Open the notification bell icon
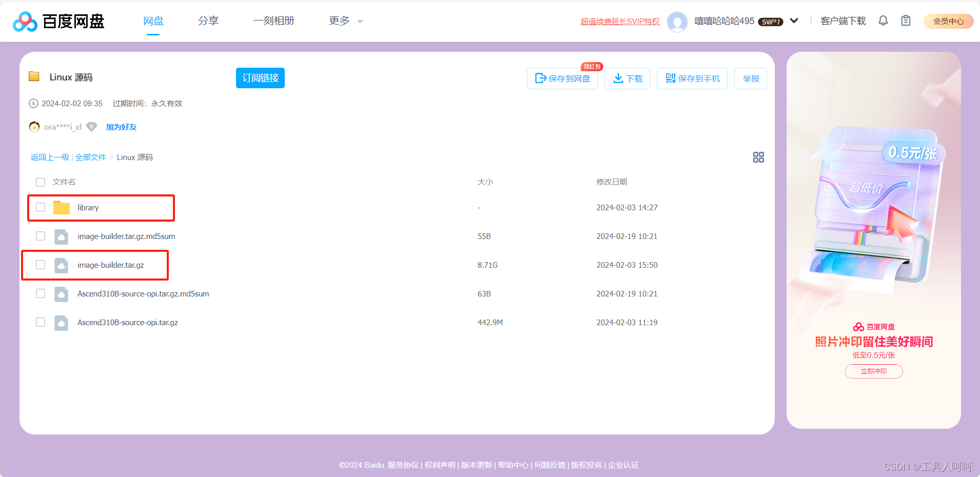Image resolution: width=980 pixels, height=477 pixels. coord(884,21)
